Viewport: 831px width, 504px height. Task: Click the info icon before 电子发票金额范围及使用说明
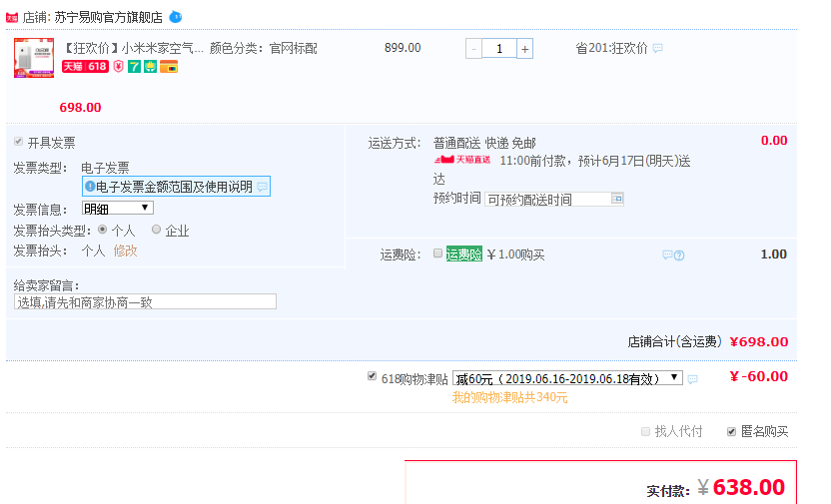[90, 187]
